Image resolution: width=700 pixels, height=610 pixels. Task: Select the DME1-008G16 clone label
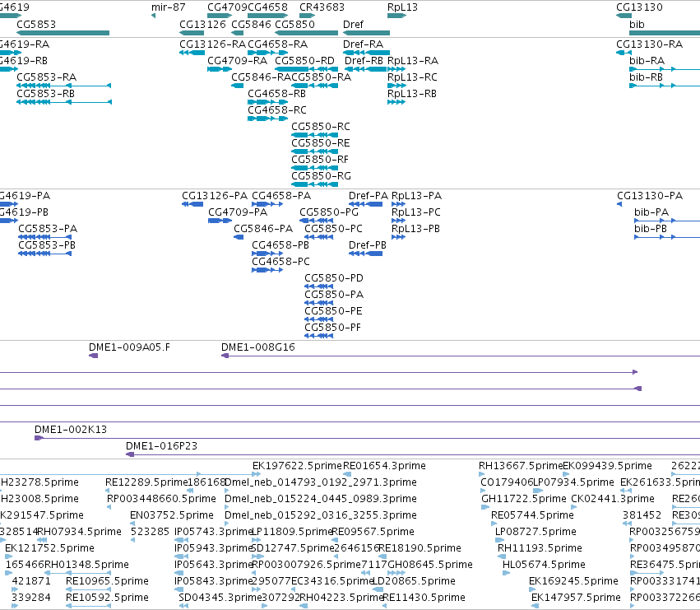pyautogui.click(x=258, y=347)
